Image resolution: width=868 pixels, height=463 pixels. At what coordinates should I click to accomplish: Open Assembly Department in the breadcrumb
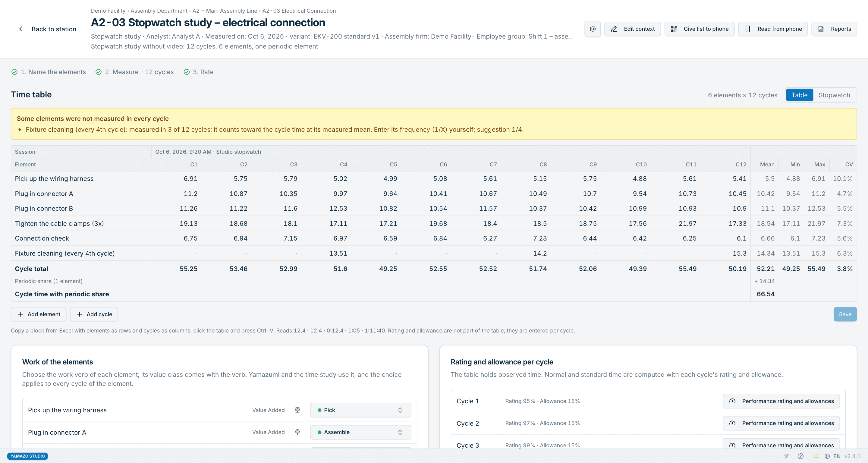click(159, 11)
